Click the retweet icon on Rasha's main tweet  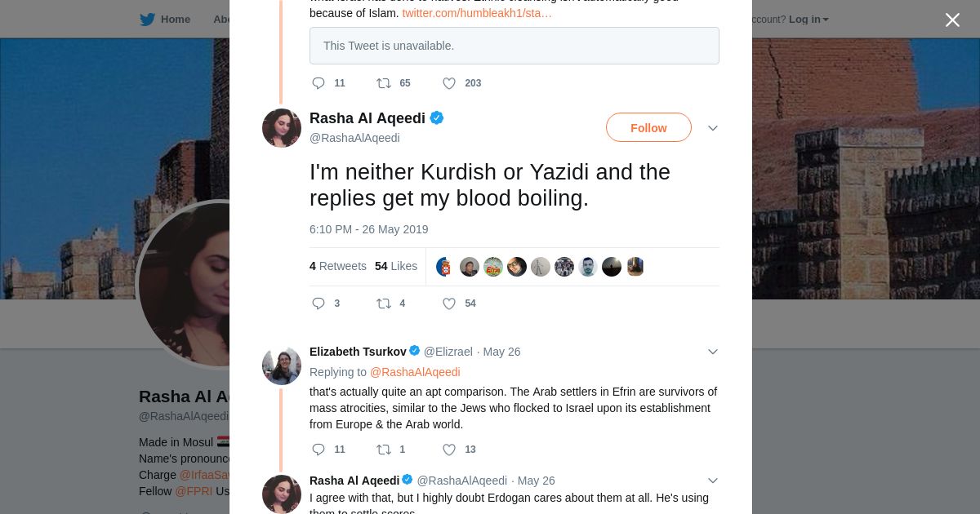tap(384, 304)
